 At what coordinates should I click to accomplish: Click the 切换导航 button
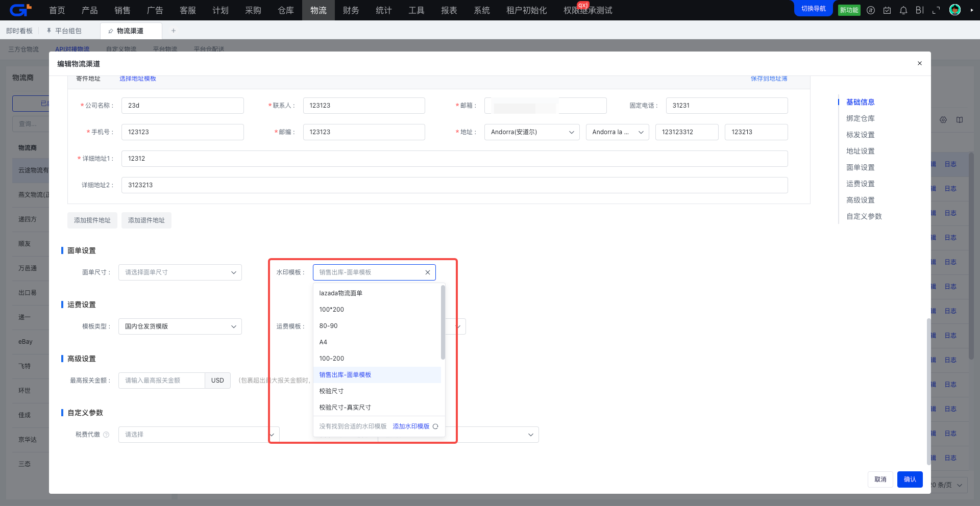(x=814, y=9)
